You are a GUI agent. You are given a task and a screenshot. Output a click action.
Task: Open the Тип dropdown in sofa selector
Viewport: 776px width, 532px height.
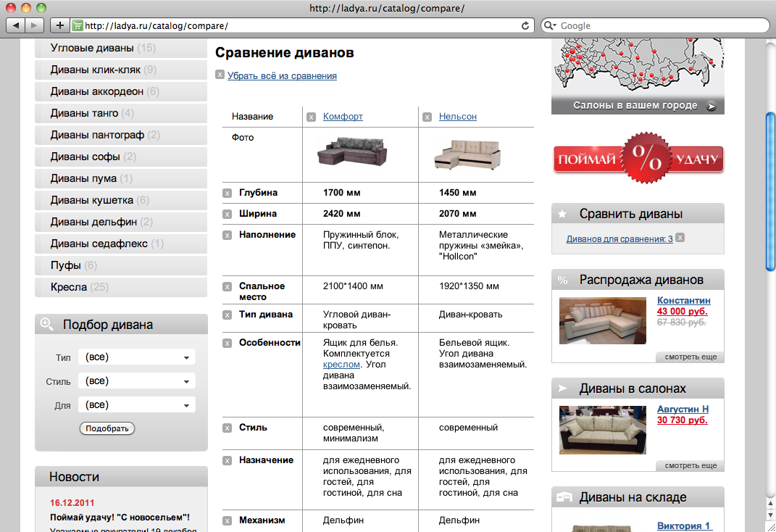click(x=137, y=357)
